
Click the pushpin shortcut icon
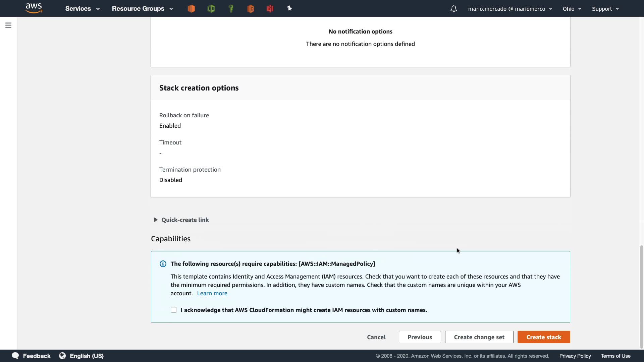[289, 9]
